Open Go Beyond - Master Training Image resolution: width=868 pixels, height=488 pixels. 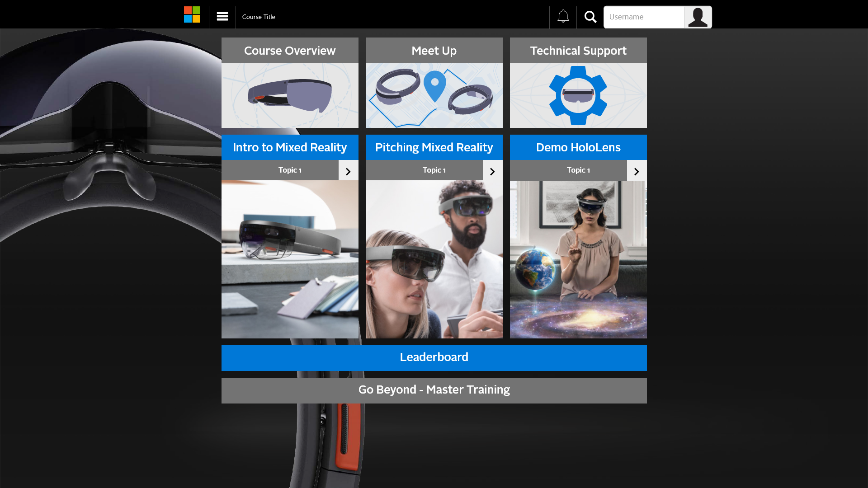tap(434, 390)
